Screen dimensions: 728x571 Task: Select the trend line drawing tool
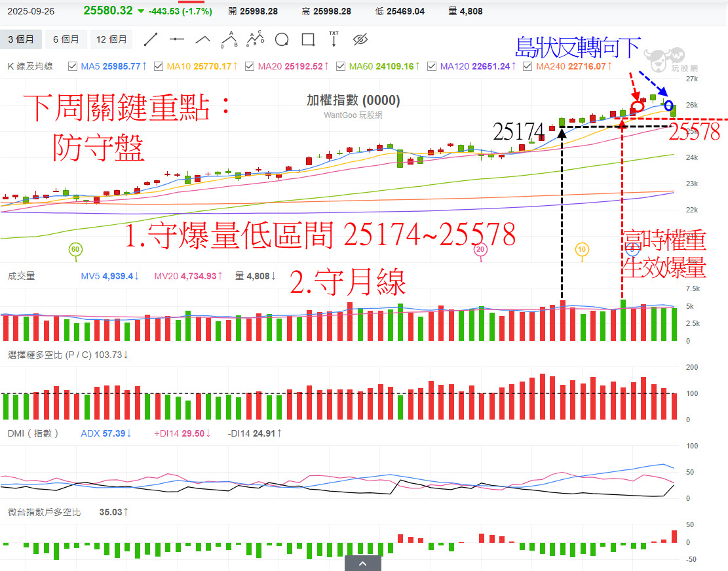tap(151, 39)
